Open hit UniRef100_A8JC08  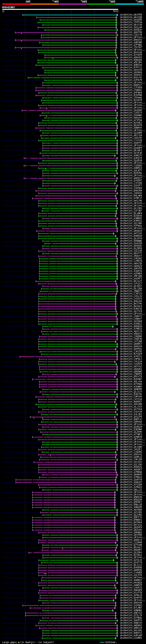pyautogui.click(x=131, y=17)
